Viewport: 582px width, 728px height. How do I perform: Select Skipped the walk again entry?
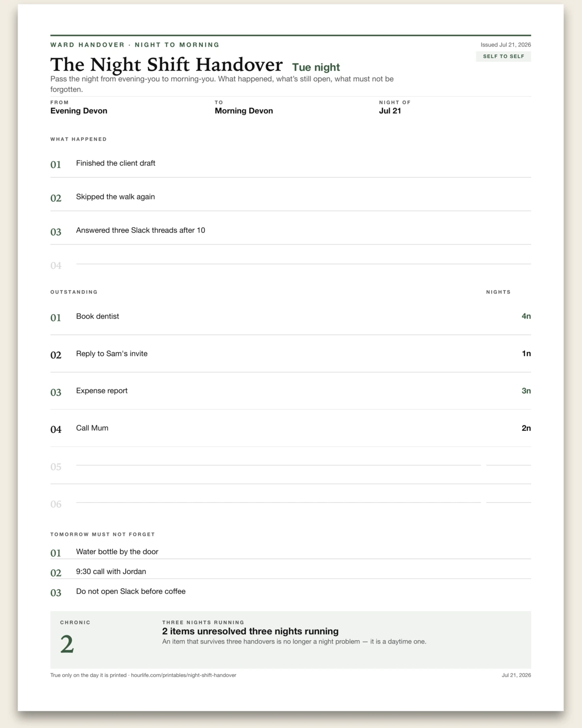coord(115,197)
